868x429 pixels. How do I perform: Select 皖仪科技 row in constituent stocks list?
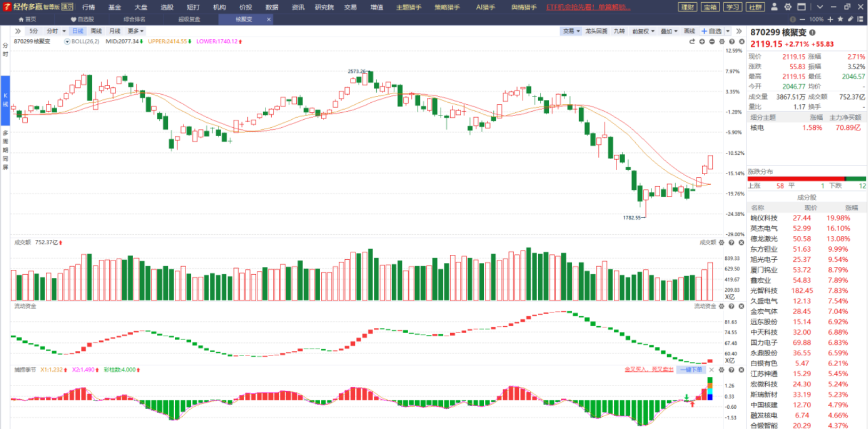pos(807,218)
